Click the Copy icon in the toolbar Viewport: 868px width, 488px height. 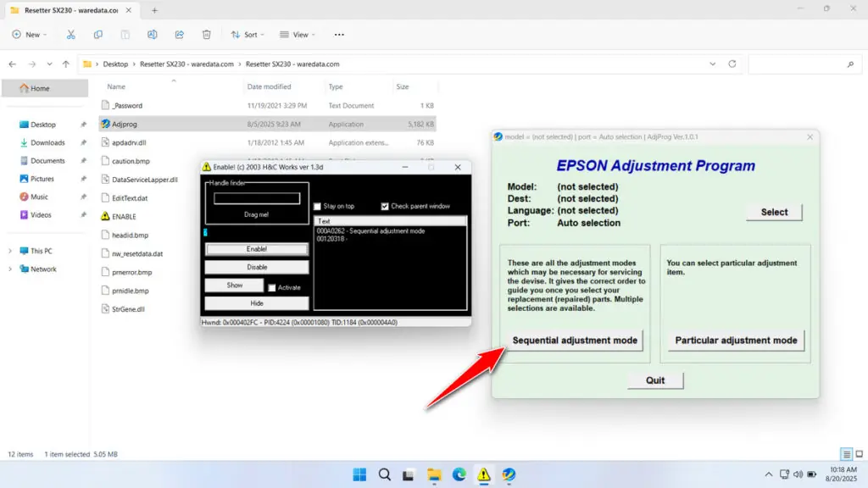[98, 35]
